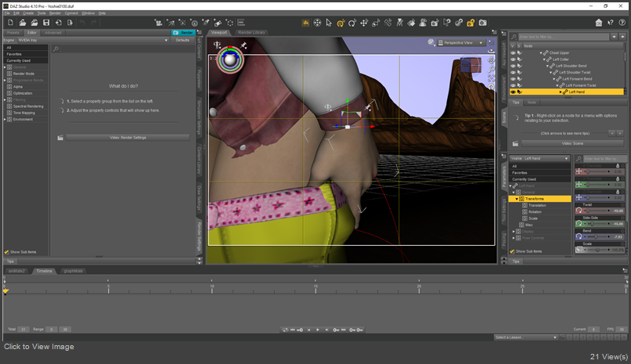Select the Universal tool highlighted in yellow
Viewport: 631px width, 364px height.
(x=341, y=23)
